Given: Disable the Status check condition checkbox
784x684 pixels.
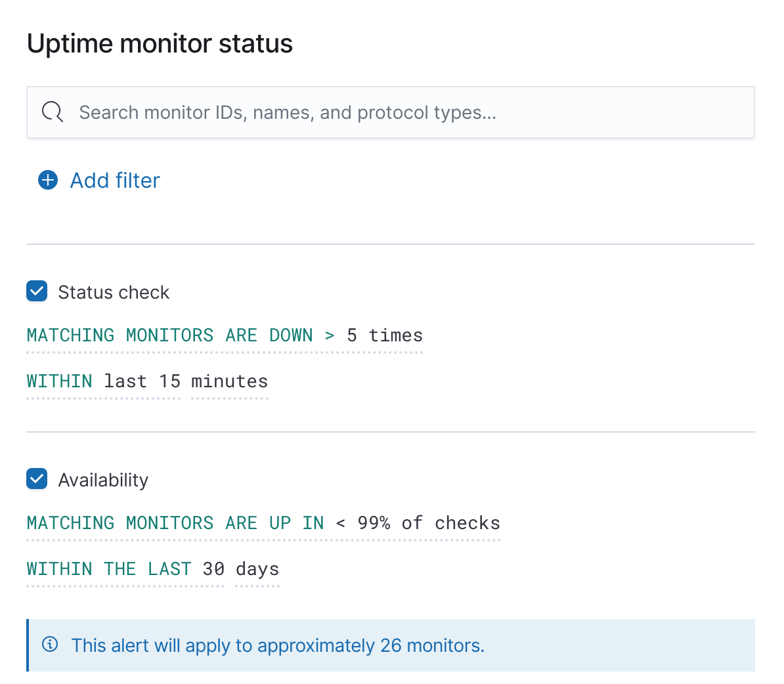Looking at the screenshot, I should point(37,291).
